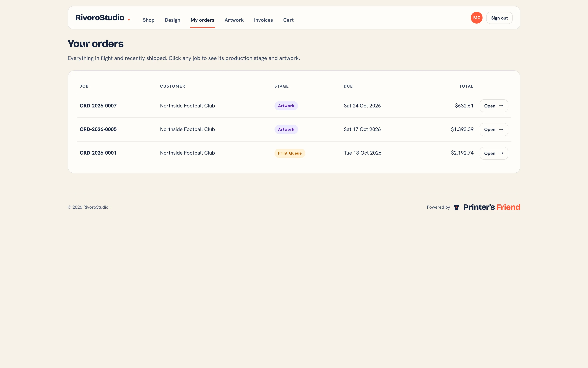Click the due date Tue 13 Oct 2026
588x368 pixels.
pos(363,153)
